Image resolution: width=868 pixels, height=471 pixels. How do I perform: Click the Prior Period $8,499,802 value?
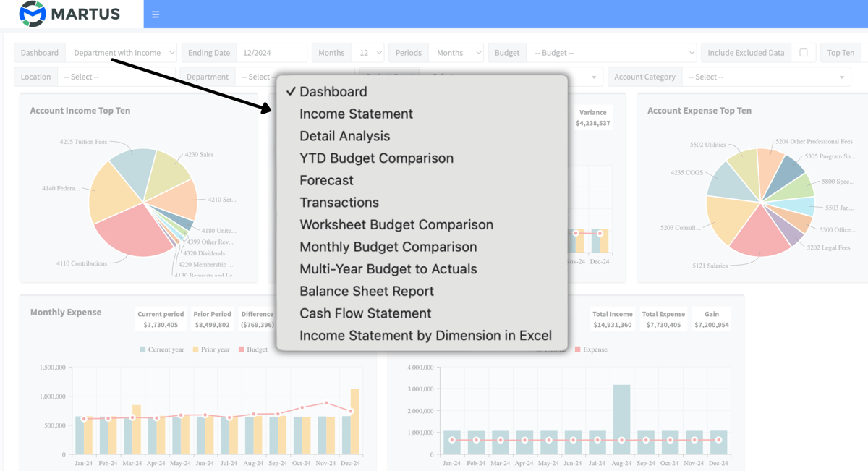tap(212, 325)
